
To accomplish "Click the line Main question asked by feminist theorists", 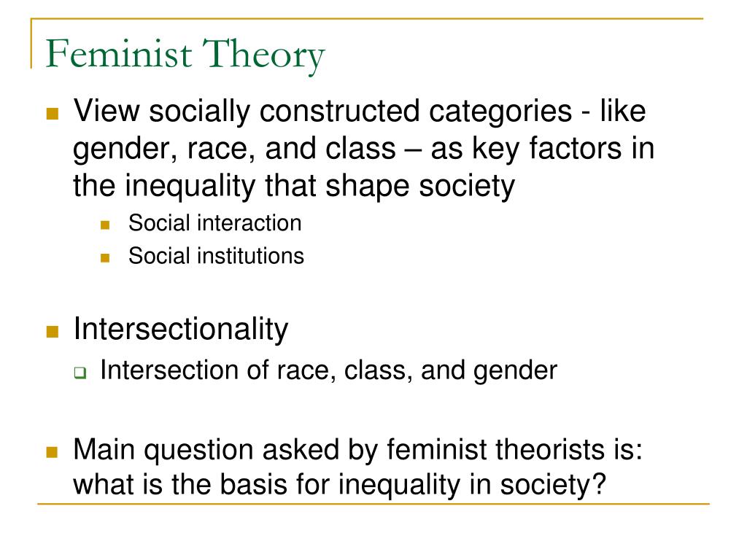I will (357, 449).
